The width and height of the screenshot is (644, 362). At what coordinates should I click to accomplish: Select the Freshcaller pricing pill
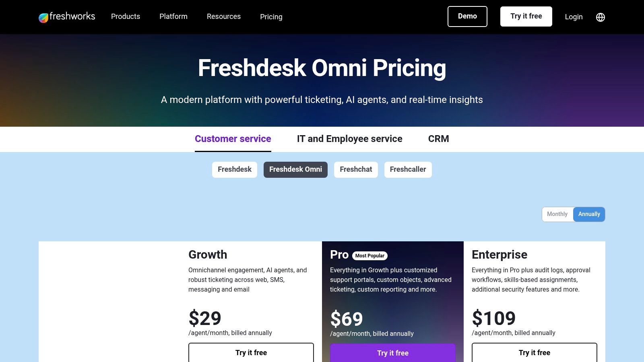[x=408, y=169]
